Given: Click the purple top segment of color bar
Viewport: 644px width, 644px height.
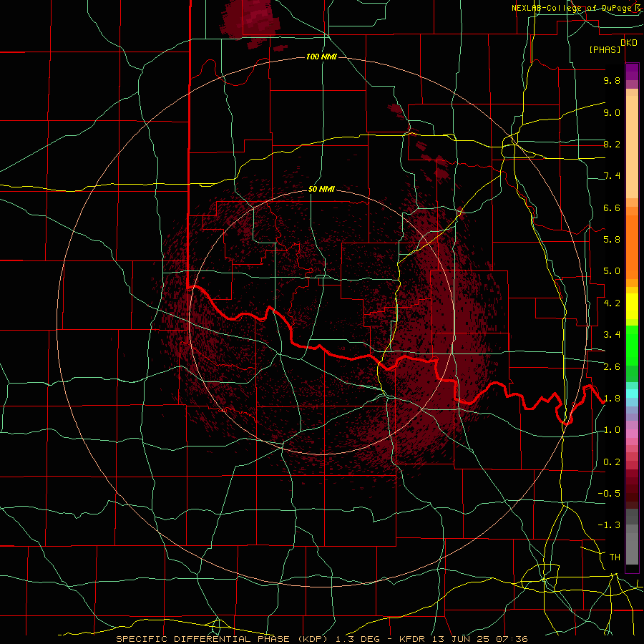Looking at the screenshot, I should [632, 72].
